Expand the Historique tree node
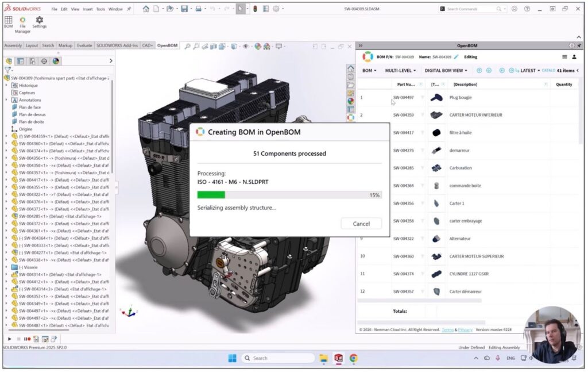 7,85
